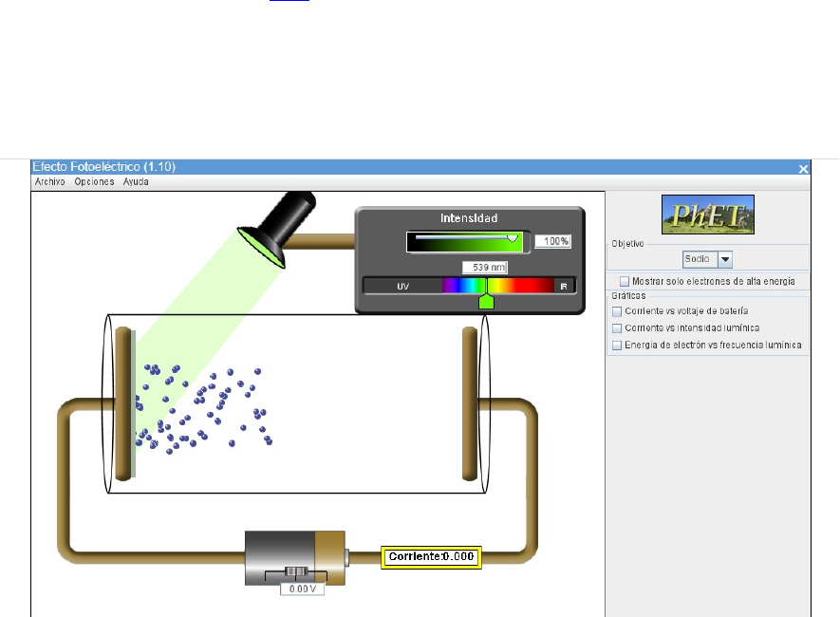This screenshot has height=617, width=840.
Task: Click the 100% intensity input field
Action: (x=552, y=242)
